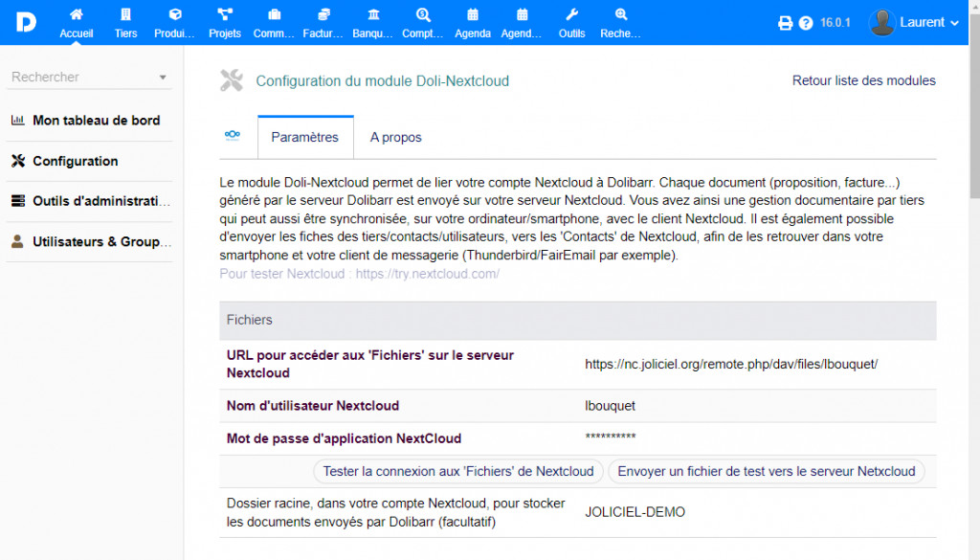
Task: Click the JOLICIEL-DEMO root folder value
Action: coord(635,512)
